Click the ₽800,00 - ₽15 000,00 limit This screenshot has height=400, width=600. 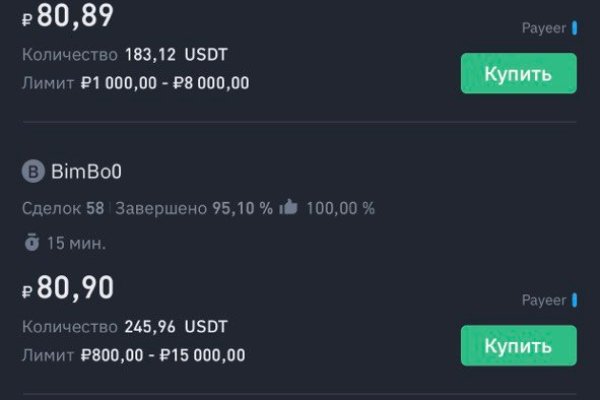tap(163, 355)
